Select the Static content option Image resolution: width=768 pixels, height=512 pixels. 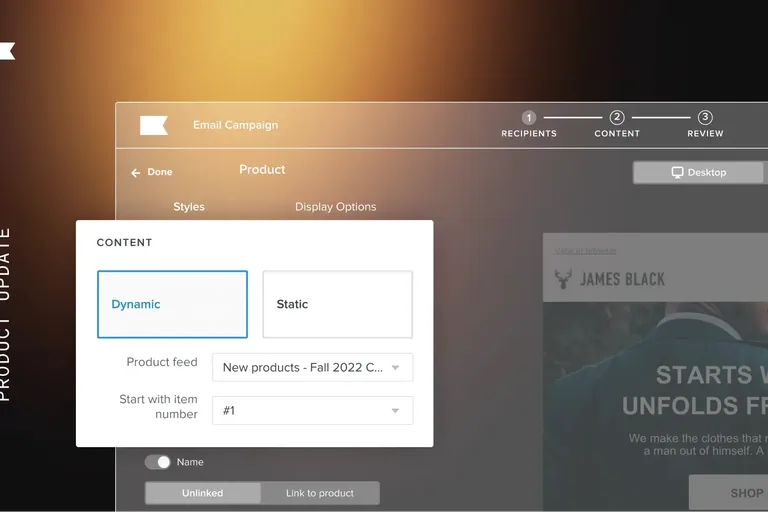point(337,304)
